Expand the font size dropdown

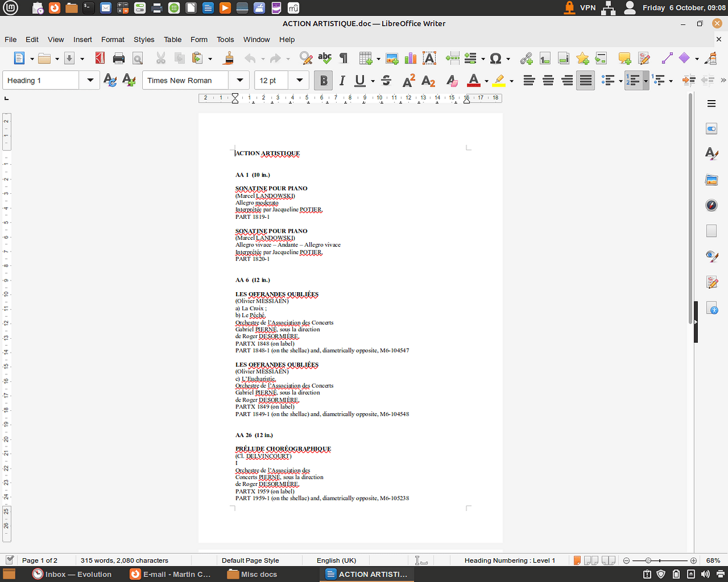click(x=299, y=80)
